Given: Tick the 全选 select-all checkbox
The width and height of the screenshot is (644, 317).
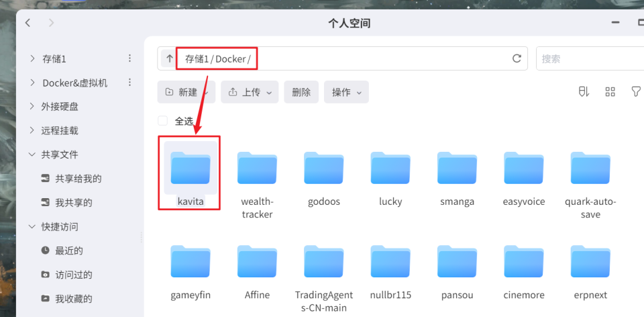Looking at the screenshot, I should tap(162, 121).
